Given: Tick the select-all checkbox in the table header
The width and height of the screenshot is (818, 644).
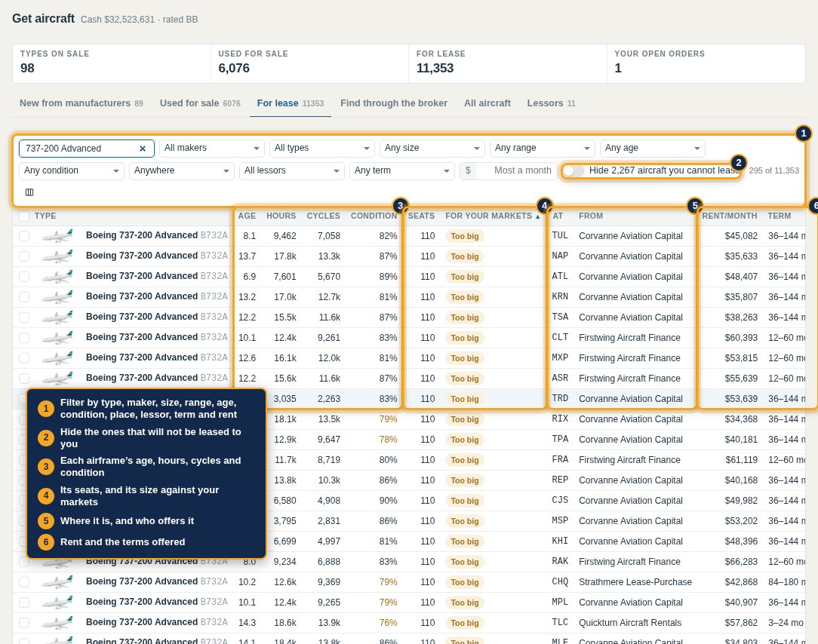Looking at the screenshot, I should point(24,216).
